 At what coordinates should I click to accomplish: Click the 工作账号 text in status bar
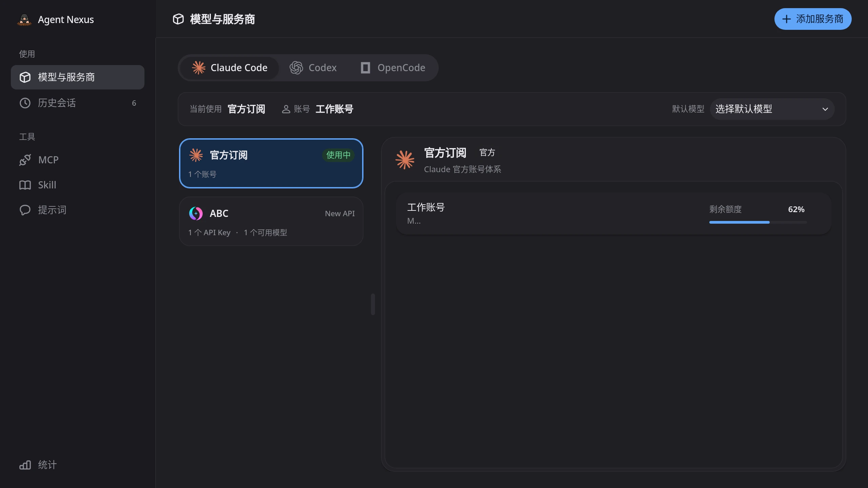(334, 109)
